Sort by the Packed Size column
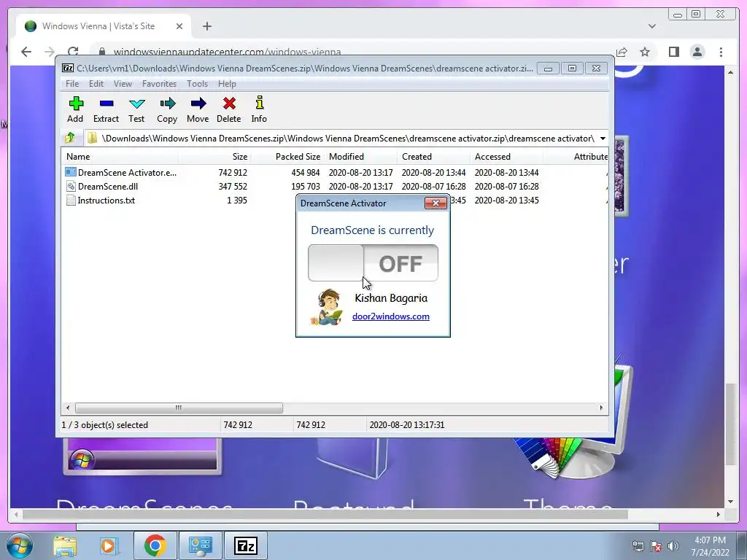The image size is (747, 560). (287, 156)
